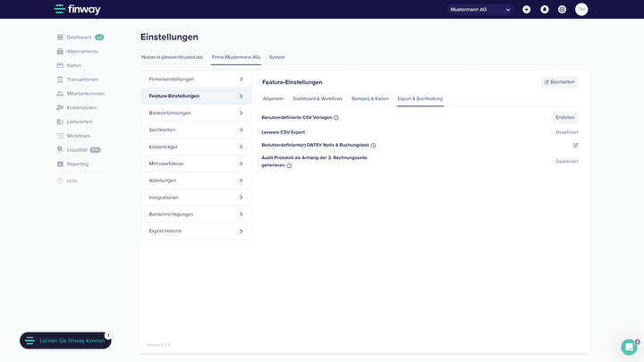
Task: Open Abonnements from the sidebar icon
Action: pos(60,51)
